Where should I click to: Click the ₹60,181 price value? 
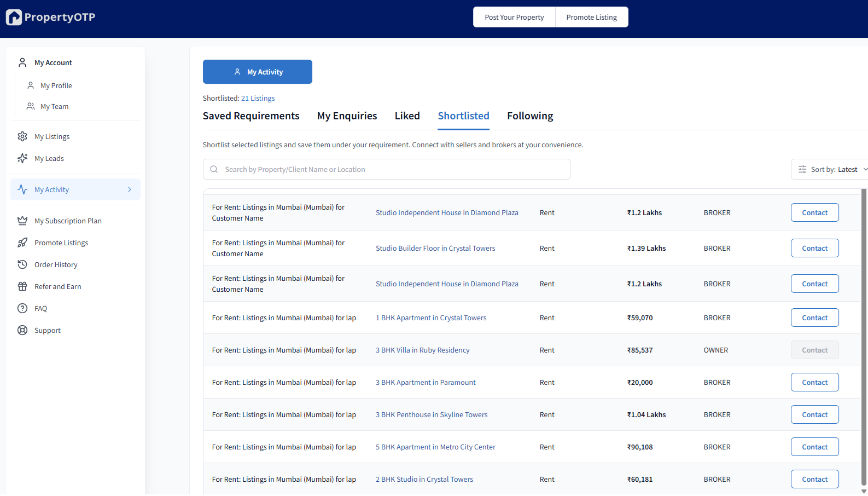[640, 479]
